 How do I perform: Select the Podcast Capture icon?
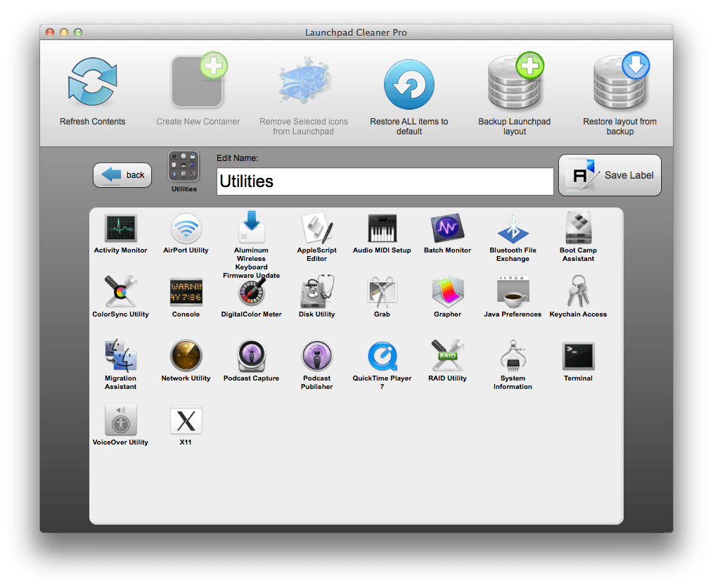[x=252, y=356]
